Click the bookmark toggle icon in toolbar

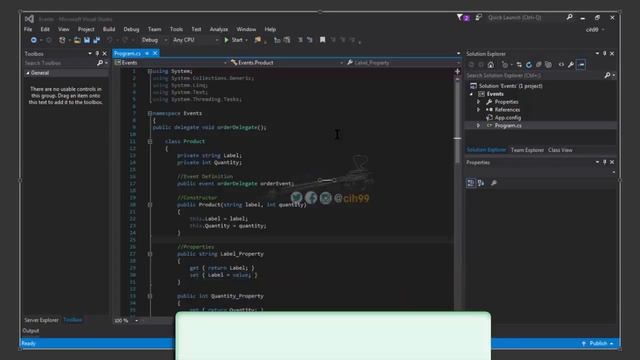pos(322,40)
